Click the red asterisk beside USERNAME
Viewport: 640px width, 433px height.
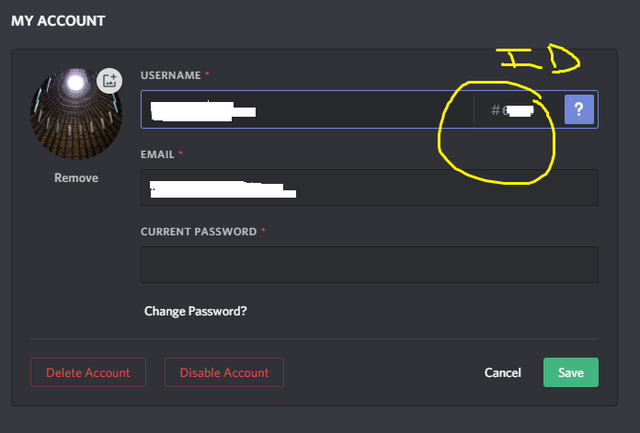pos(207,74)
